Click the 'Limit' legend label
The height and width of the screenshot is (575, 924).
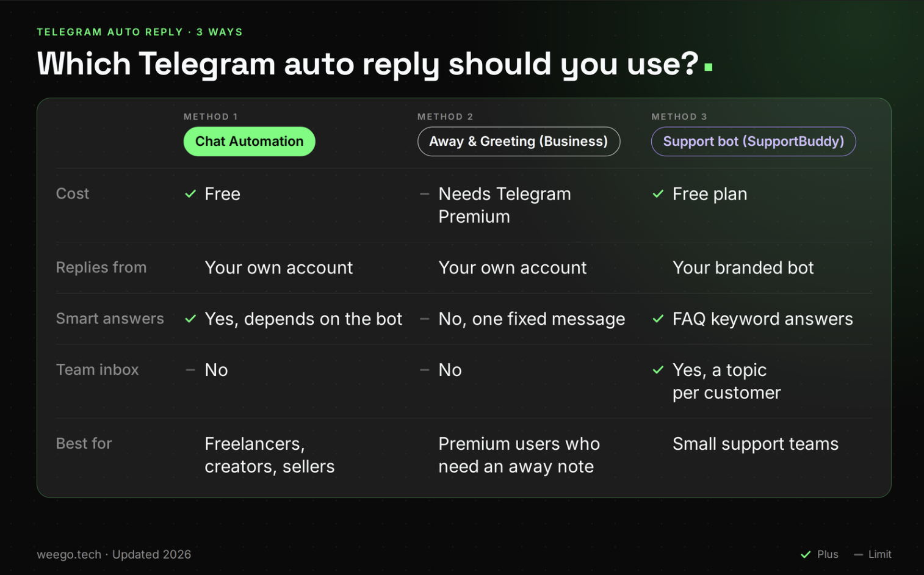click(x=879, y=554)
